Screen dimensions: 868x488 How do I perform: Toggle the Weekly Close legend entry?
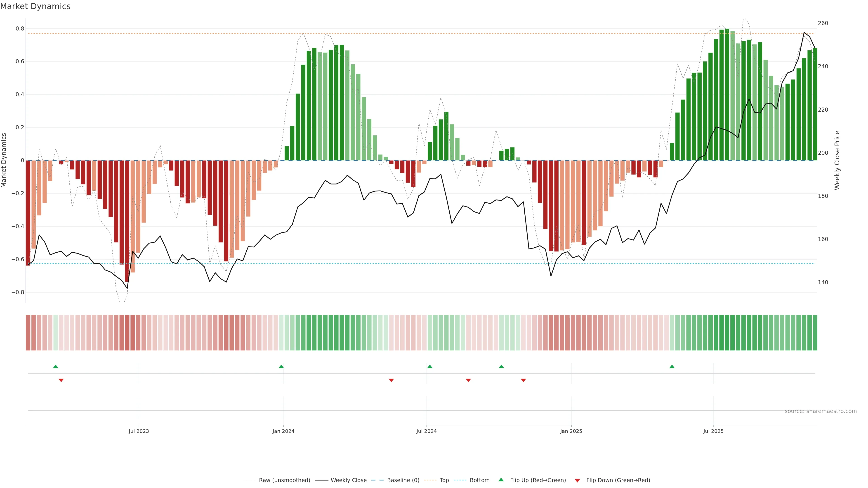[x=348, y=480]
